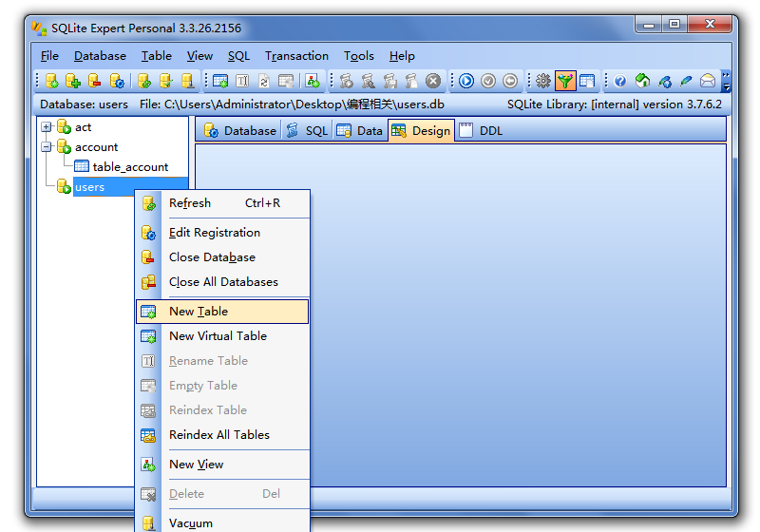The image size is (760, 532).
Task: Click the blue Help question mark icon
Action: click(x=620, y=82)
